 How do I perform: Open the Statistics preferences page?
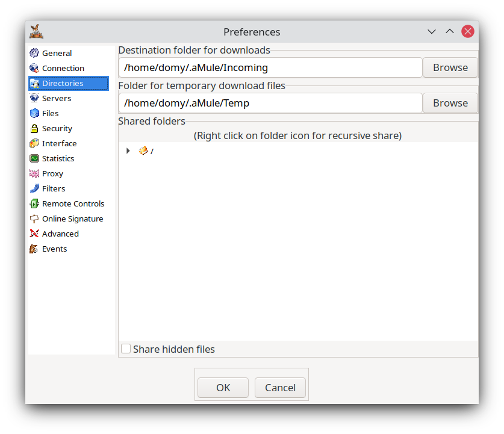point(58,158)
